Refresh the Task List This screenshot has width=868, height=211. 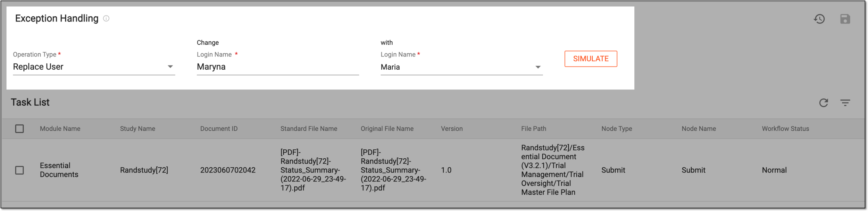click(x=824, y=103)
